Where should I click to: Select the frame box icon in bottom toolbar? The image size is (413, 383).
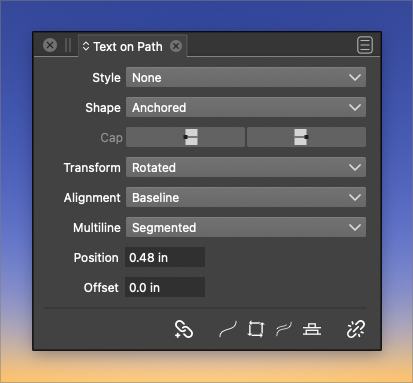[x=256, y=329]
